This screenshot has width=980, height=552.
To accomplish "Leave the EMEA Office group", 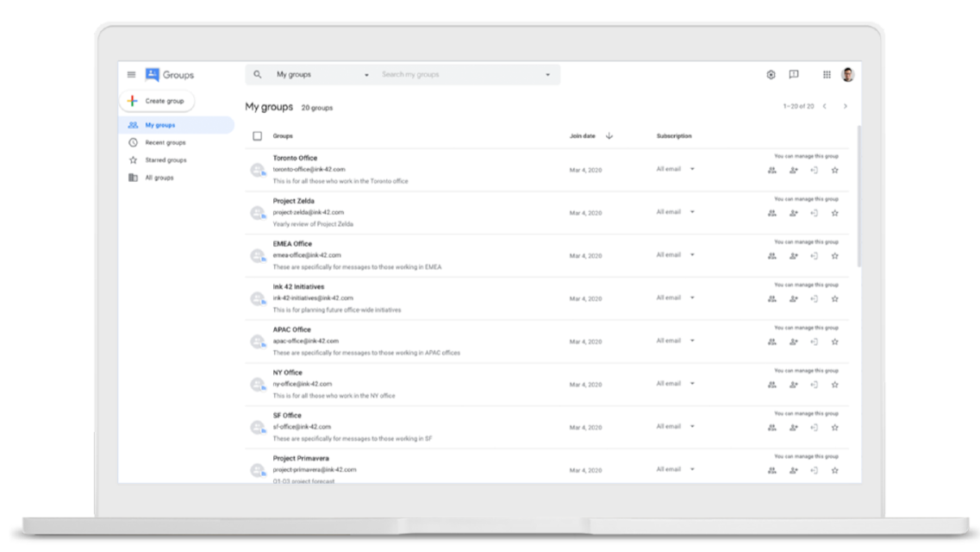I will [813, 255].
